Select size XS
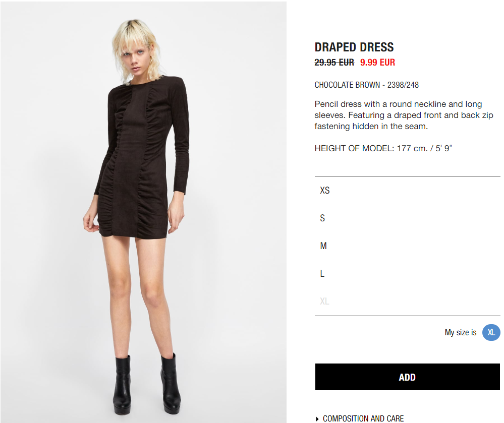 [407, 190]
